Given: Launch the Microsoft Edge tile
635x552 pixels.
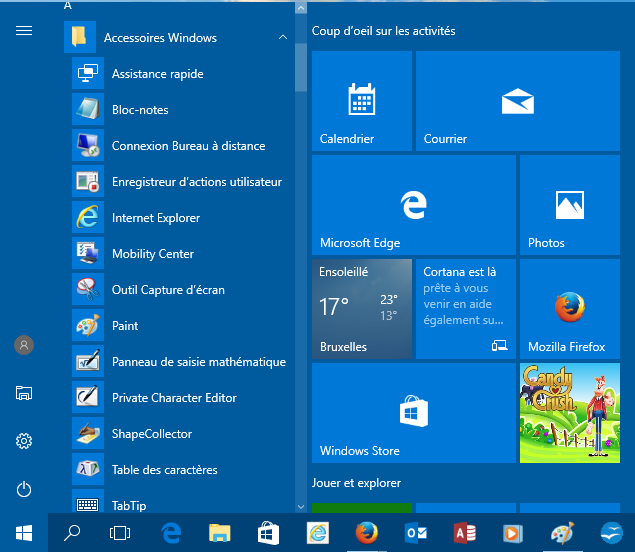Looking at the screenshot, I should (413, 205).
